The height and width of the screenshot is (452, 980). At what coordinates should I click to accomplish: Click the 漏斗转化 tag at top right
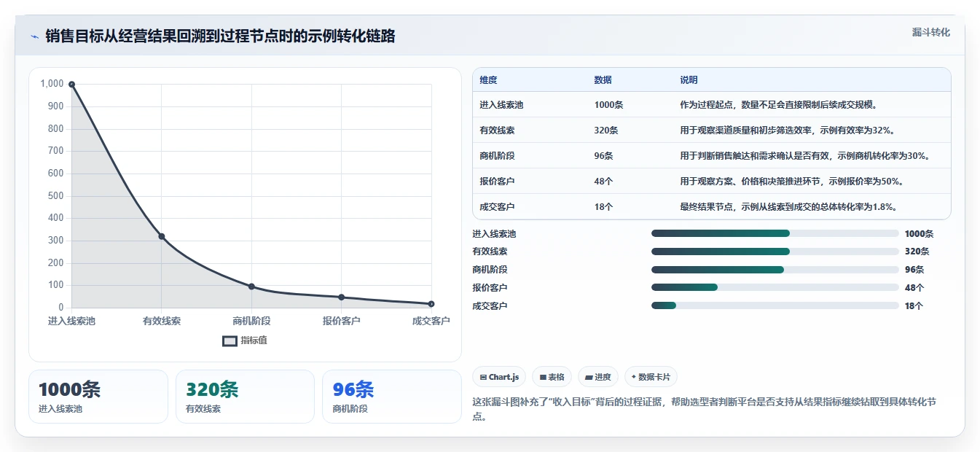click(x=930, y=32)
